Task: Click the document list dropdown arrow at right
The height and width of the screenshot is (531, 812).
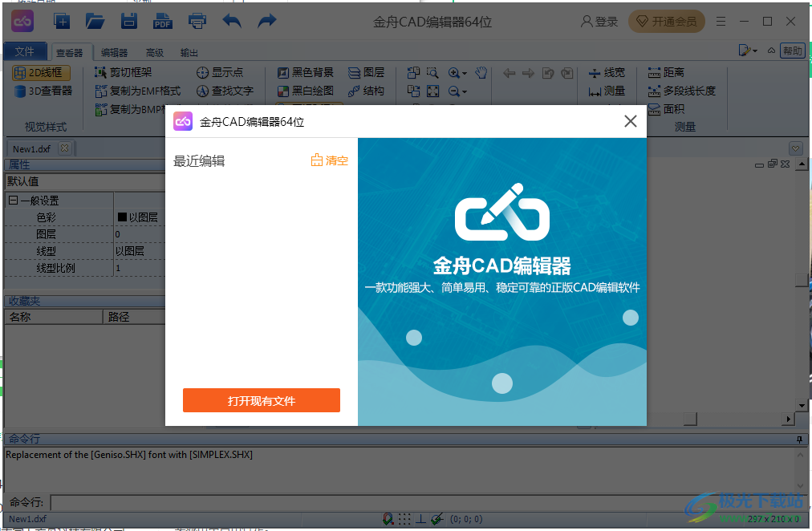Action: tap(796, 149)
